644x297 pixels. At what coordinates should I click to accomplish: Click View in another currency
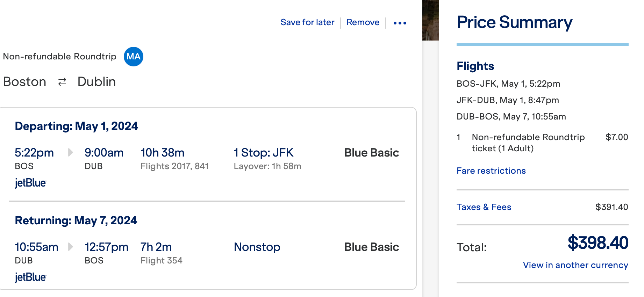click(x=575, y=265)
